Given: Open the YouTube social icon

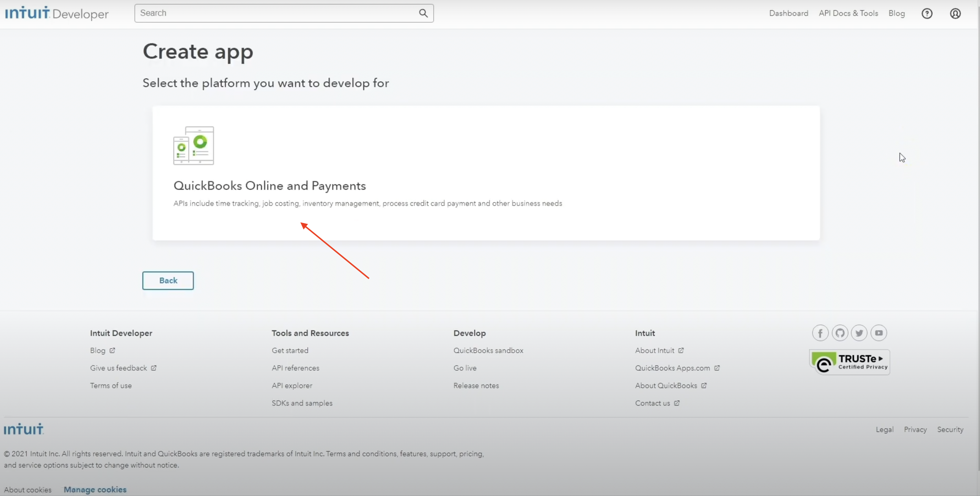Looking at the screenshot, I should [878, 333].
